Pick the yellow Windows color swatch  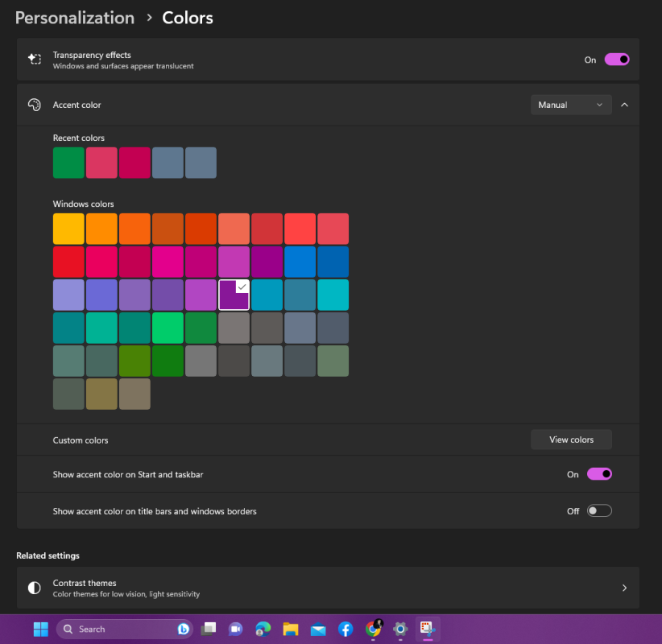[x=68, y=229]
